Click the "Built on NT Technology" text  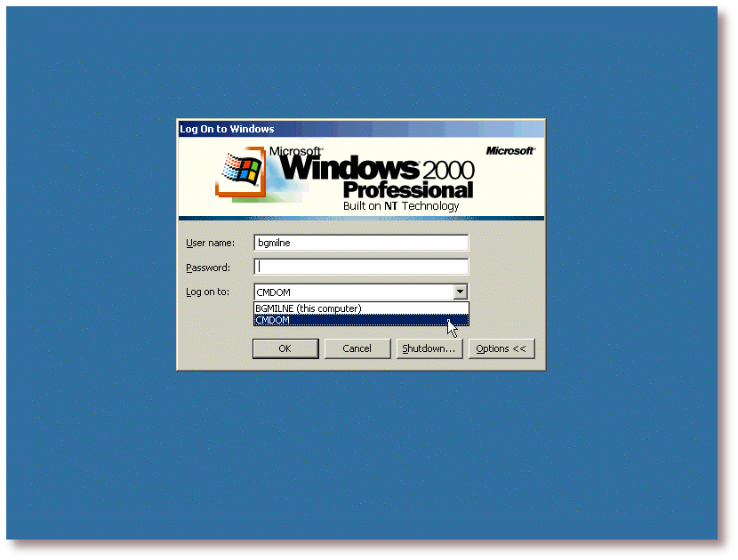[401, 206]
